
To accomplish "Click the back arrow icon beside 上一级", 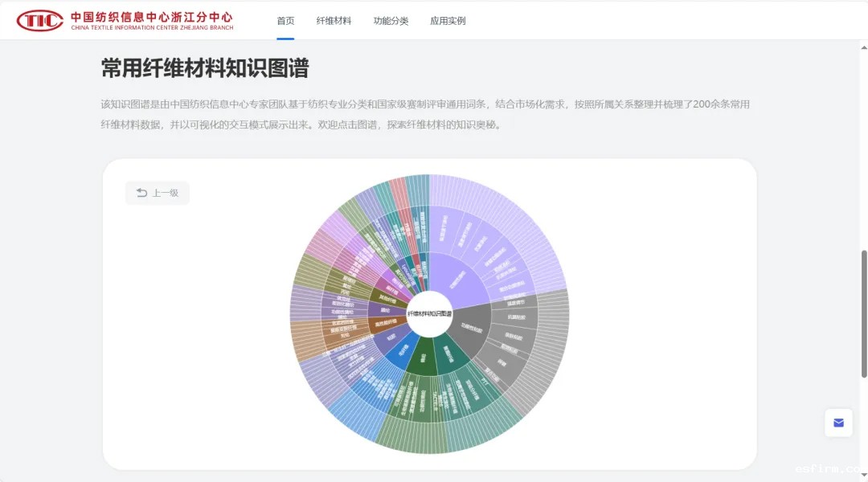I will point(142,193).
